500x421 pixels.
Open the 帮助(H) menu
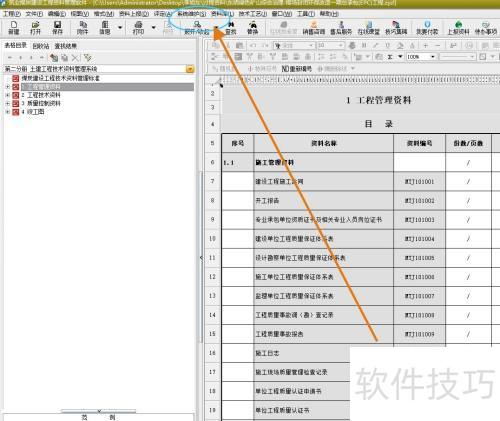(329, 14)
